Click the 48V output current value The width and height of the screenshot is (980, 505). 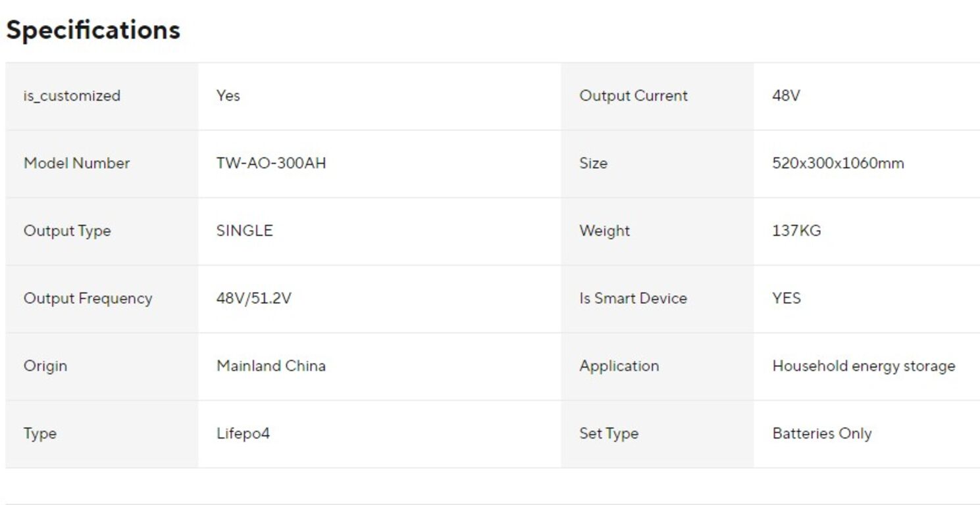pos(786,96)
